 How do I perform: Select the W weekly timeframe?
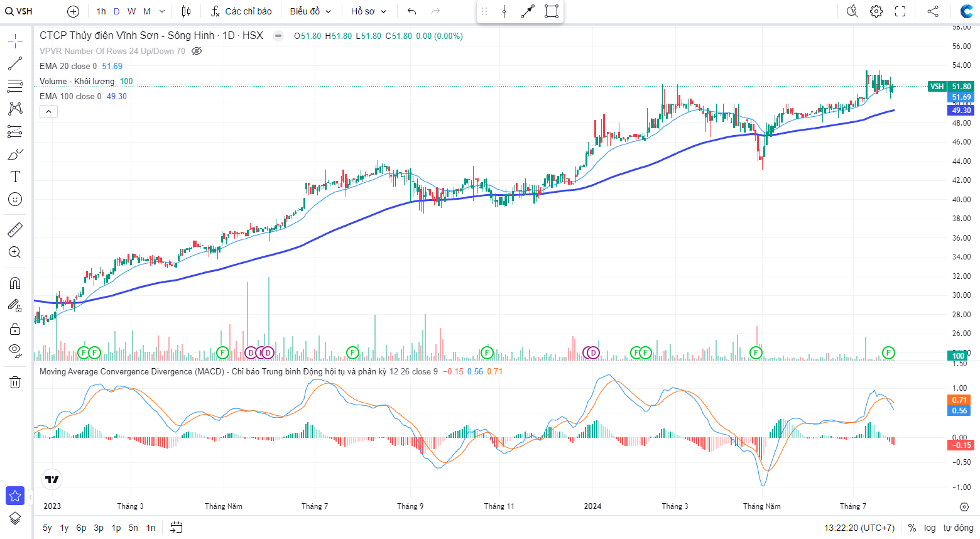point(131,11)
